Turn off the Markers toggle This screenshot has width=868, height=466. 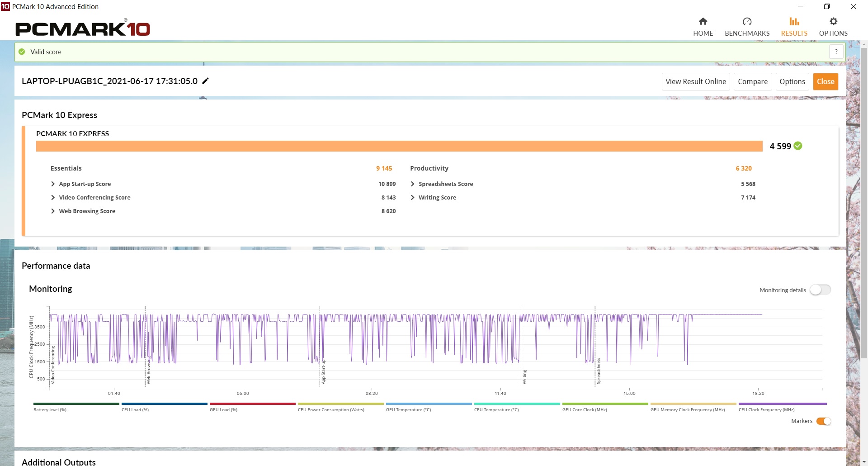(823, 421)
